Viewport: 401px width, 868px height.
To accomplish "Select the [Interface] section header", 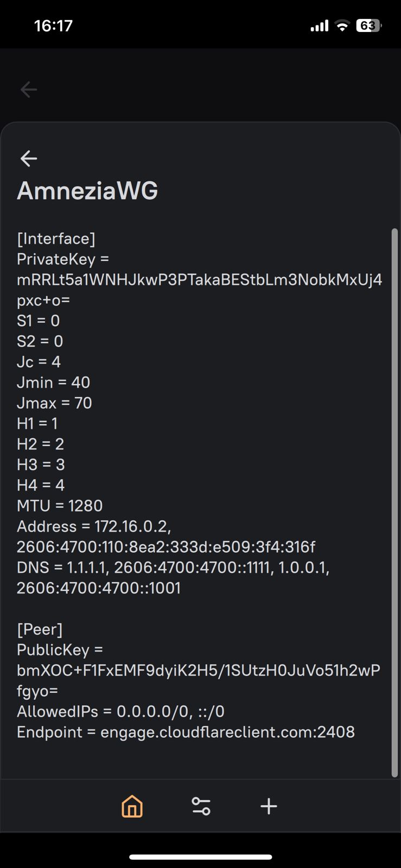I will [x=56, y=239].
